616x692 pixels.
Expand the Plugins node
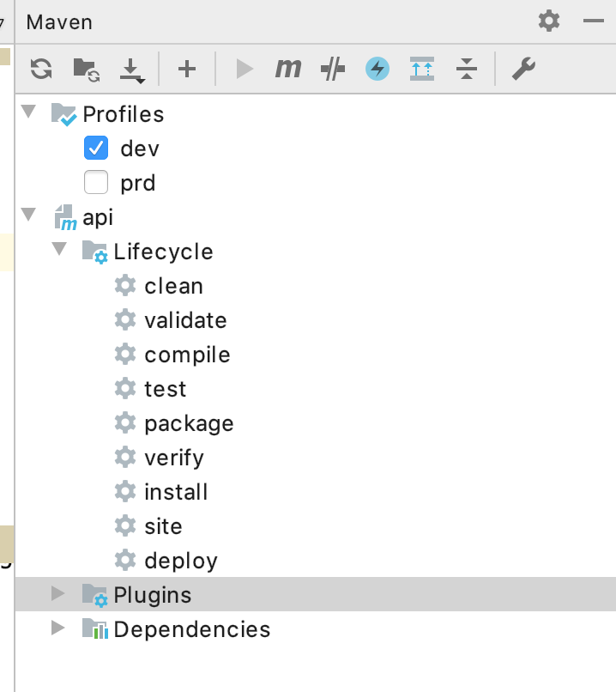pos(58,593)
